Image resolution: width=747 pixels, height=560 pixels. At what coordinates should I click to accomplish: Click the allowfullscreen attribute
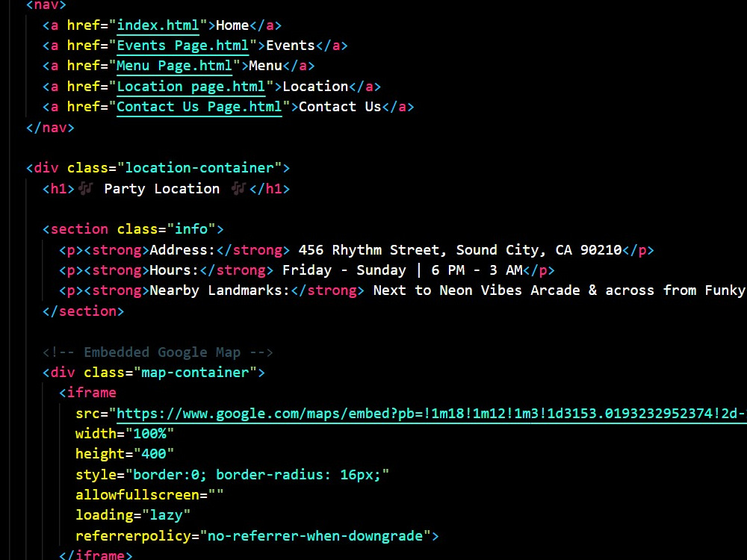(149, 495)
